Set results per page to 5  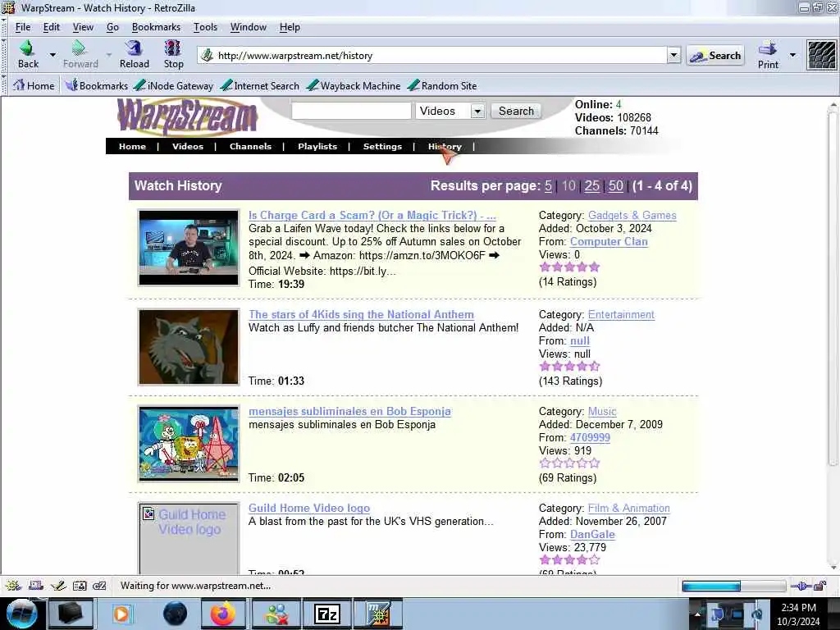[x=548, y=186]
